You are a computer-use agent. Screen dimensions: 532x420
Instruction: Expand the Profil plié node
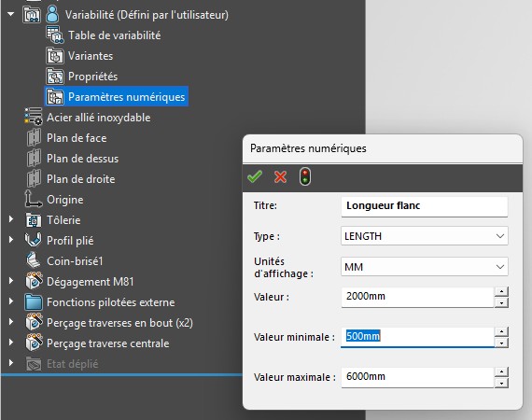(11, 240)
